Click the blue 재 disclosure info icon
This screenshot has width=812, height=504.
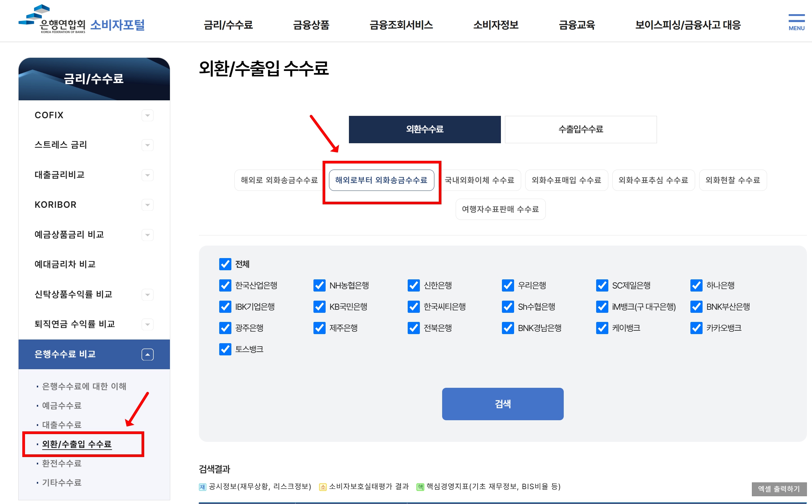tap(202, 487)
